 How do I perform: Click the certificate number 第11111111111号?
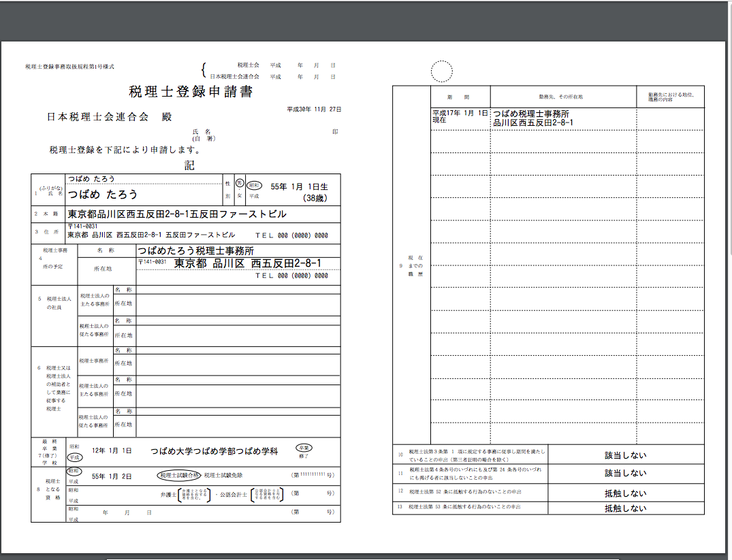[313, 475]
